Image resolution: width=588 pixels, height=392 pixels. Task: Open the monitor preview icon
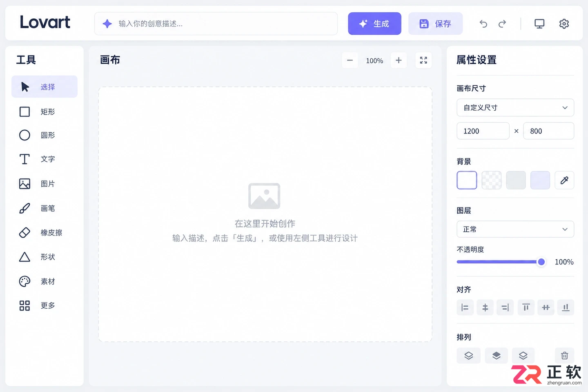pyautogui.click(x=539, y=24)
